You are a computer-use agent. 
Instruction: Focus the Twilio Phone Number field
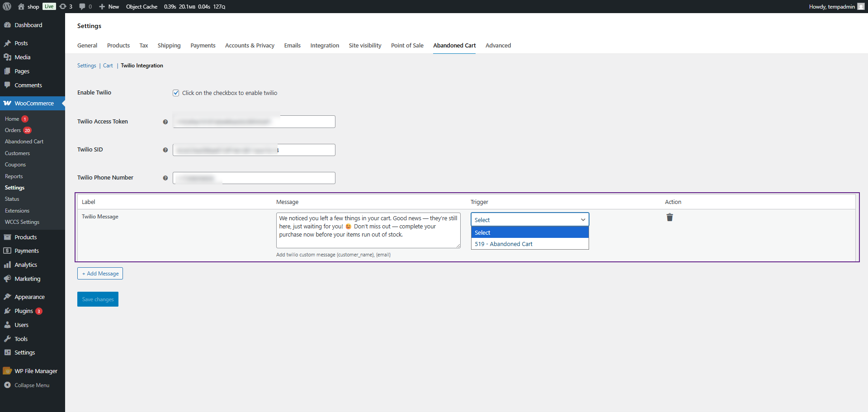pos(254,178)
